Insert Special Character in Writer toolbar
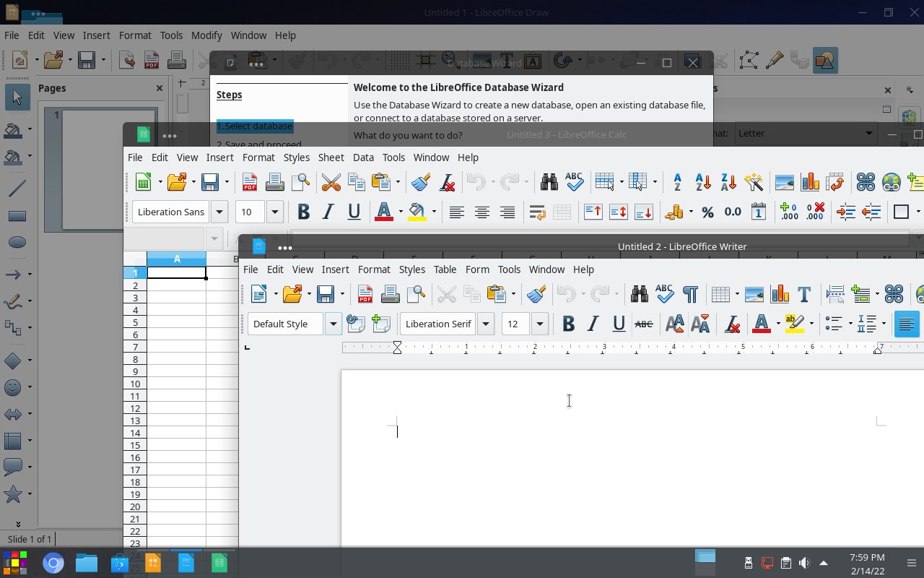This screenshot has height=578, width=924. tap(894, 294)
